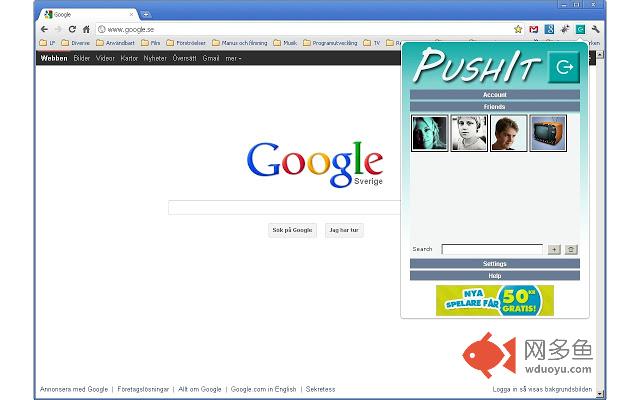640x400 pixels.
Task: Click the 'Jag har tur' button
Action: coord(344,230)
